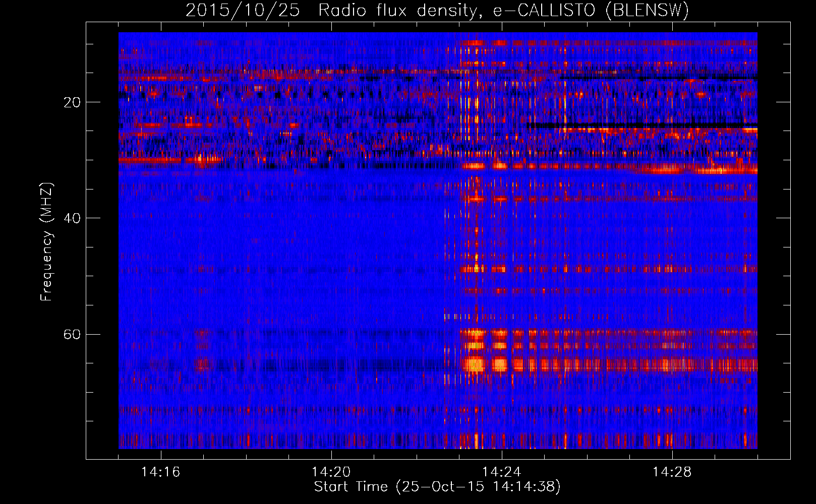Click the 14:20 time tick label

(331, 472)
